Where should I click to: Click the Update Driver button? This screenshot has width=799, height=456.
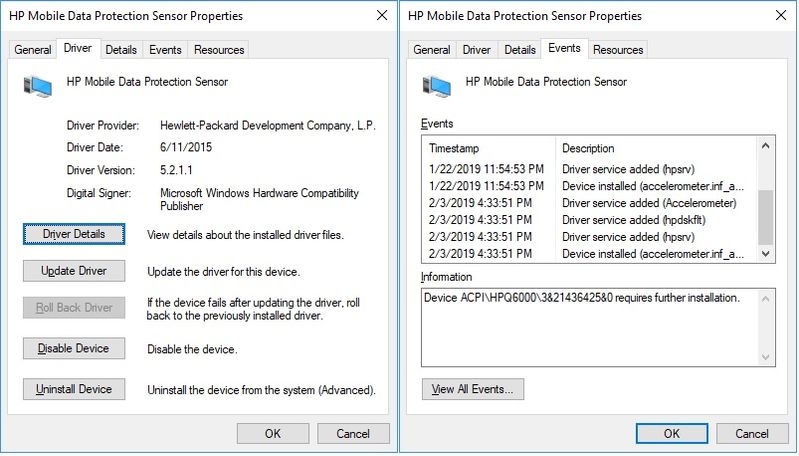pyautogui.click(x=74, y=271)
